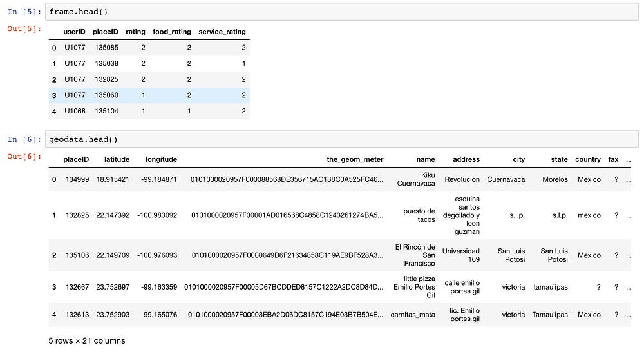Click the service_rating column header
This screenshot has height=354, width=644.
(222, 32)
